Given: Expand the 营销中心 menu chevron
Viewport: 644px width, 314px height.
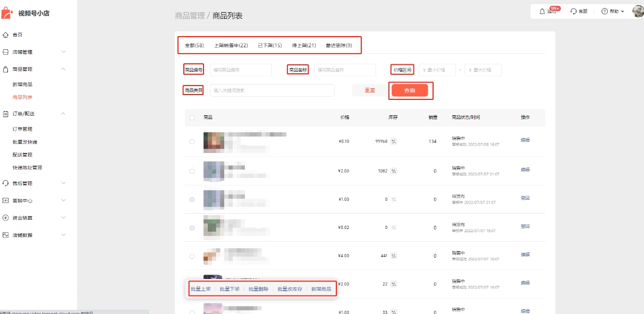Looking at the screenshot, I should click(x=63, y=200).
